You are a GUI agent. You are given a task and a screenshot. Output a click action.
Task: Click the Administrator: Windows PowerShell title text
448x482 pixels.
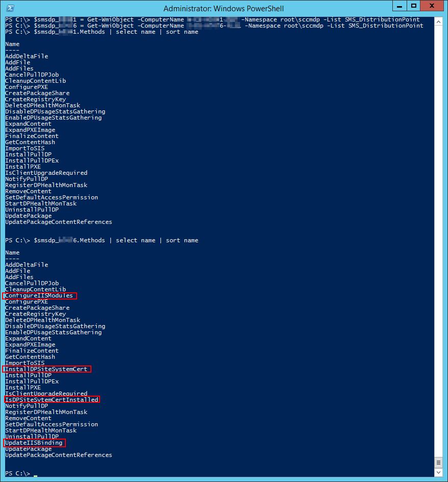pyautogui.click(x=224, y=7)
